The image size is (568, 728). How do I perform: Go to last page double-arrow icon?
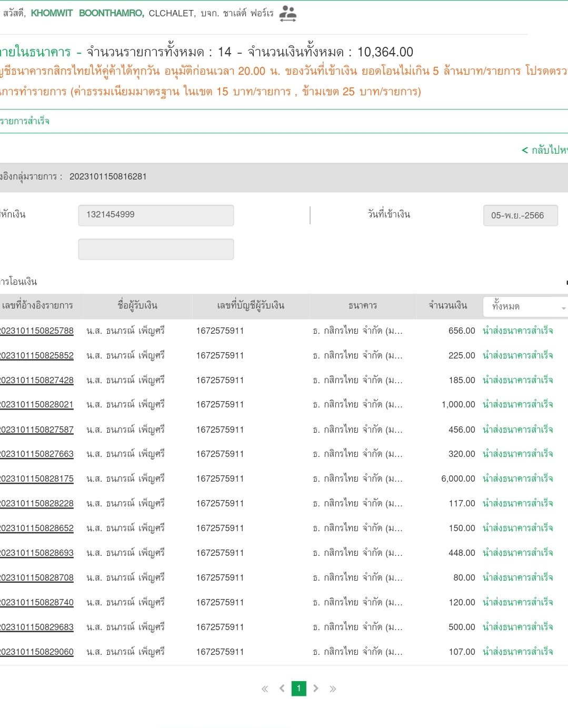coord(333,689)
